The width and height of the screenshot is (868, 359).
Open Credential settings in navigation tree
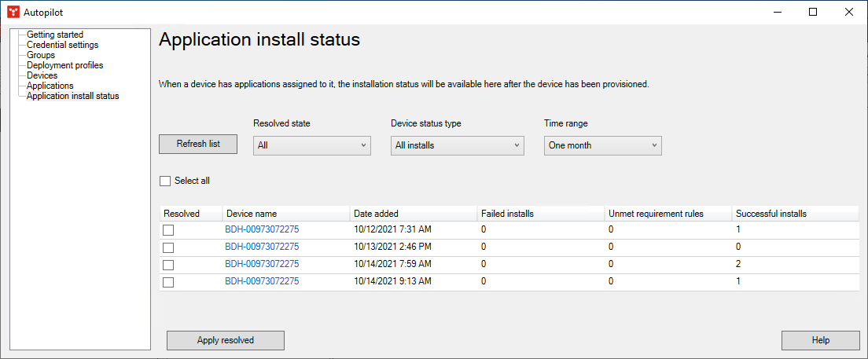click(62, 46)
